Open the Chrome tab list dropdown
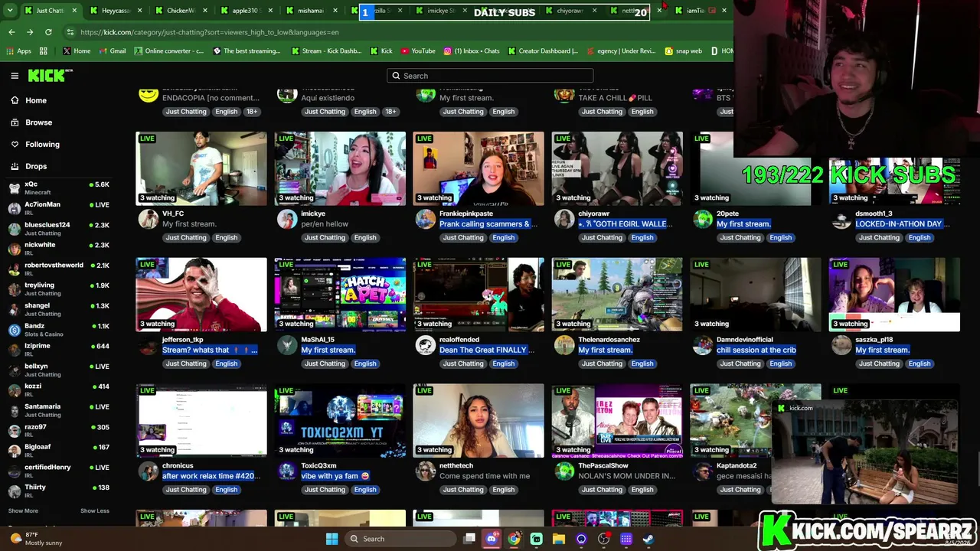 pyautogui.click(x=11, y=11)
